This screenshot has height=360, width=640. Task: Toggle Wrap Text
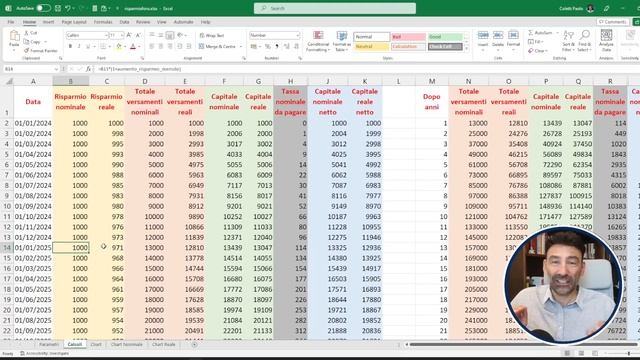tap(212, 36)
